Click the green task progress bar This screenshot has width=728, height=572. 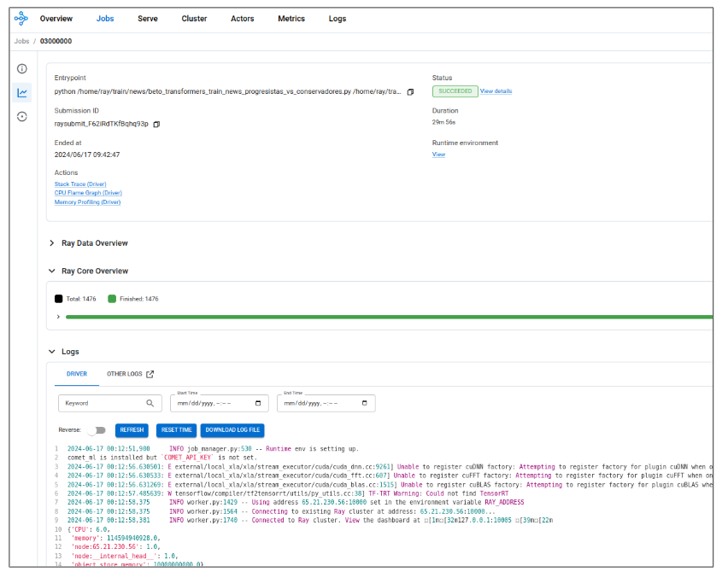385,317
